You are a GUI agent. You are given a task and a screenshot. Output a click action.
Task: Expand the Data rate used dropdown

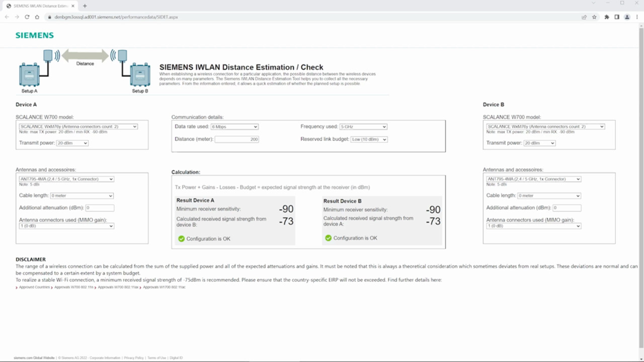pyautogui.click(x=234, y=127)
